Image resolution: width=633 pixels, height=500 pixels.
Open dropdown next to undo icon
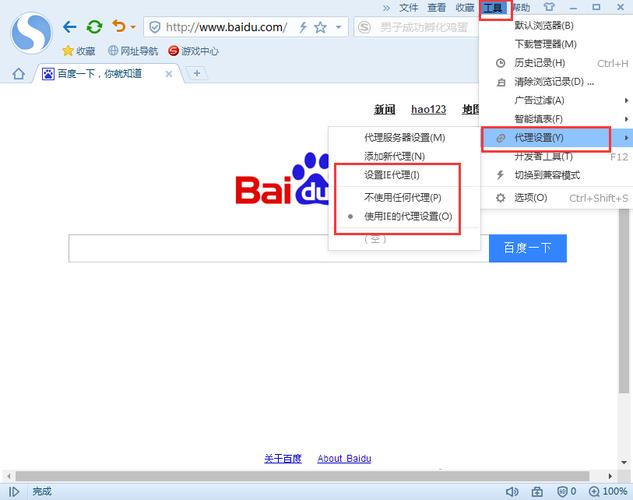pyautogui.click(x=133, y=27)
